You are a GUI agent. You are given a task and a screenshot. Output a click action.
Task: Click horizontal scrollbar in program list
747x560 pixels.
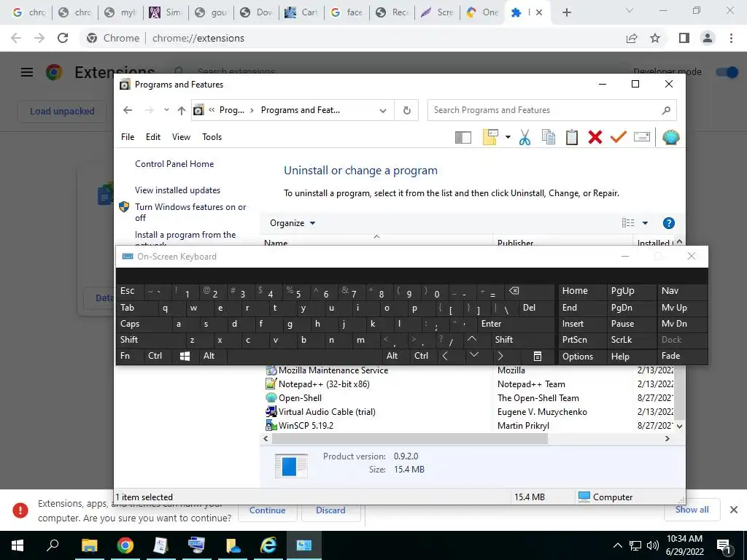tap(410, 439)
